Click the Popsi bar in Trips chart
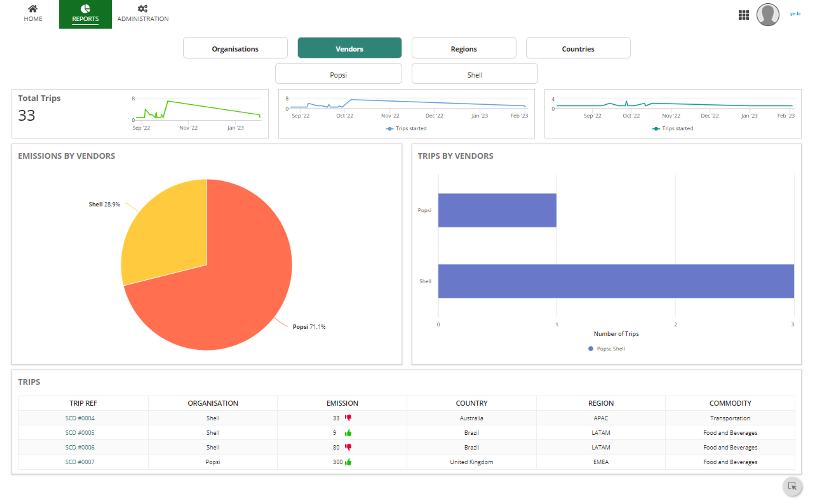 point(497,210)
